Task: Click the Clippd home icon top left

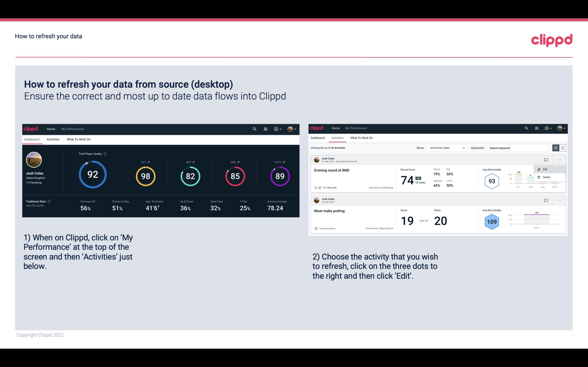Action: pyautogui.click(x=30, y=128)
